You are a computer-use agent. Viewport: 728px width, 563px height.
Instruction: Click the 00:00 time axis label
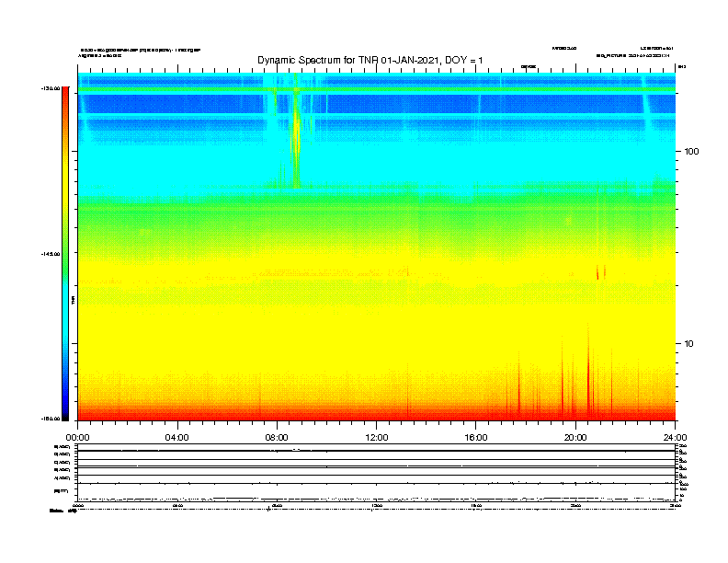point(77,438)
